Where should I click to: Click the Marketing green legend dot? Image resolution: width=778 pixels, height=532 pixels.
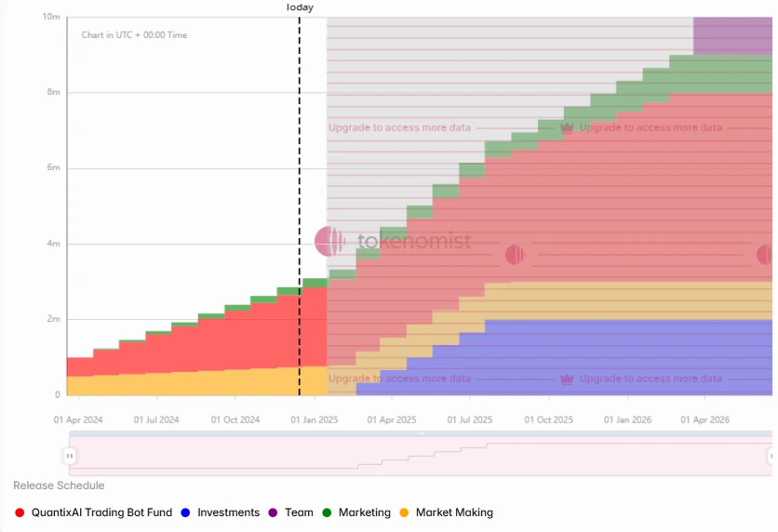click(x=327, y=512)
